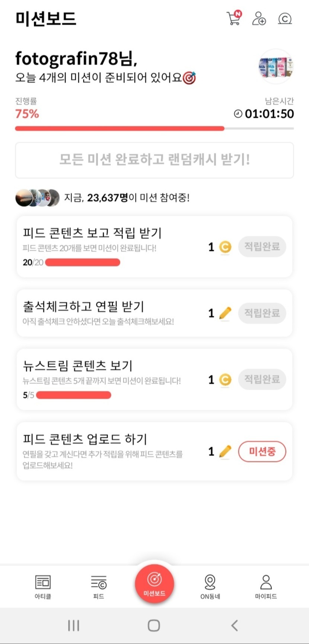Tap 적립완료 on newstream content mission
This screenshot has height=644, width=309.
pyautogui.click(x=262, y=379)
